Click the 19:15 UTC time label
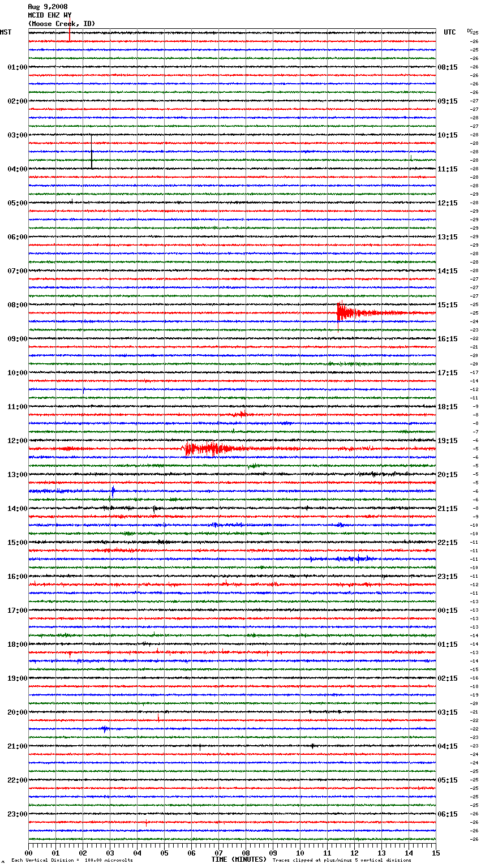This screenshot has height=868, width=481. [x=448, y=441]
